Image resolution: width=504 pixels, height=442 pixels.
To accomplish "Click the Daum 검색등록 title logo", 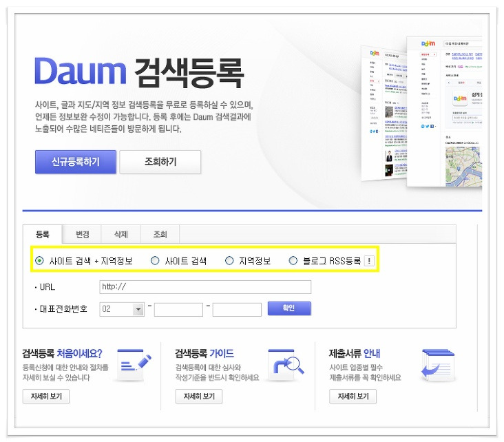I will click(139, 73).
